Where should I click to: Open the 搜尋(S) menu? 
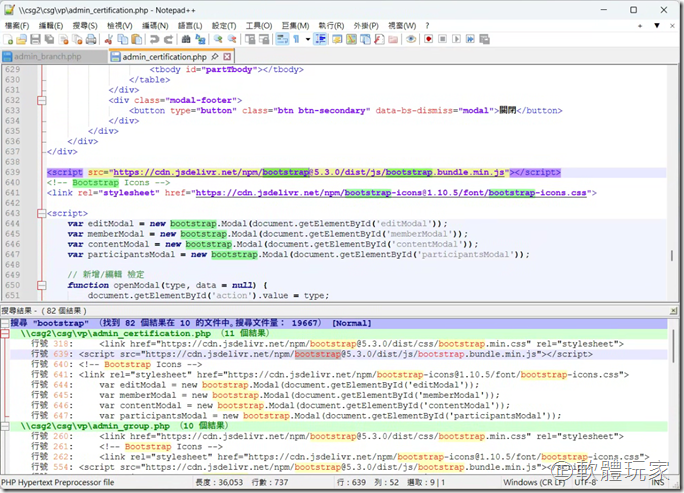[x=84, y=25]
